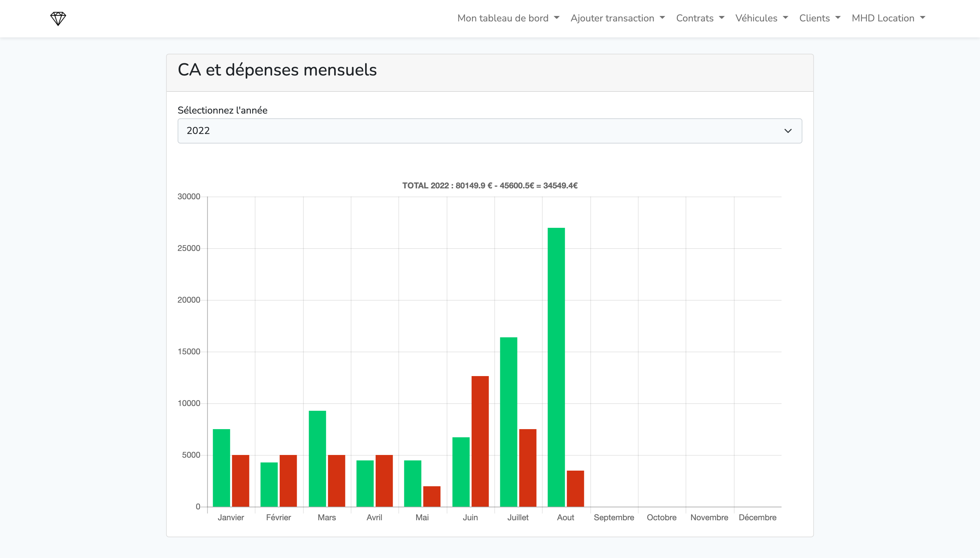The height and width of the screenshot is (558, 980).
Task: Select the green Juin revenue bar
Action: 461,472
